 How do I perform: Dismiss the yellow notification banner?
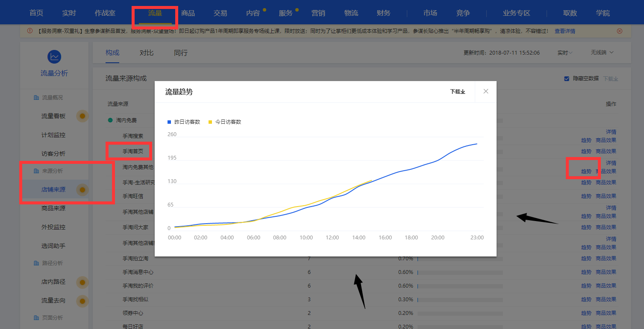620,31
